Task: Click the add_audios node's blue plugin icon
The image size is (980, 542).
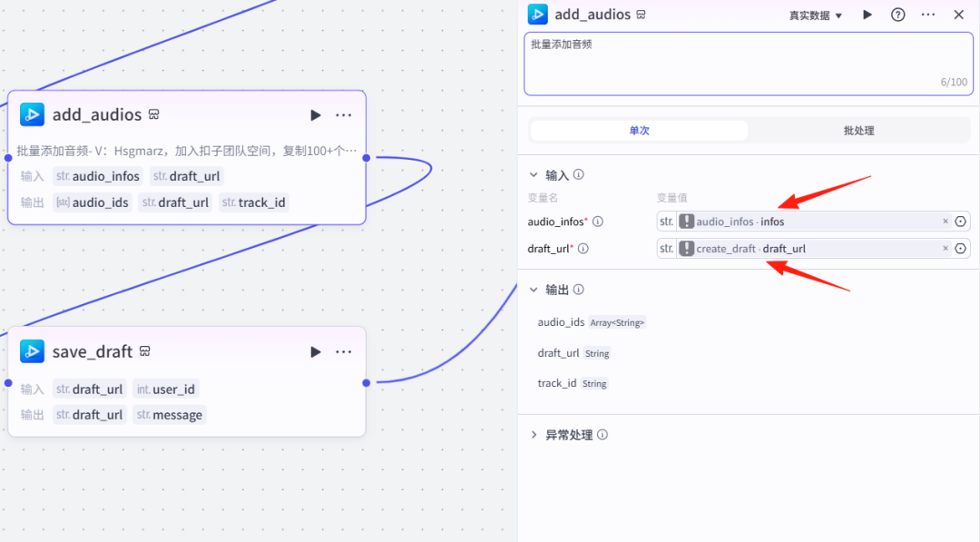Action: click(32, 114)
